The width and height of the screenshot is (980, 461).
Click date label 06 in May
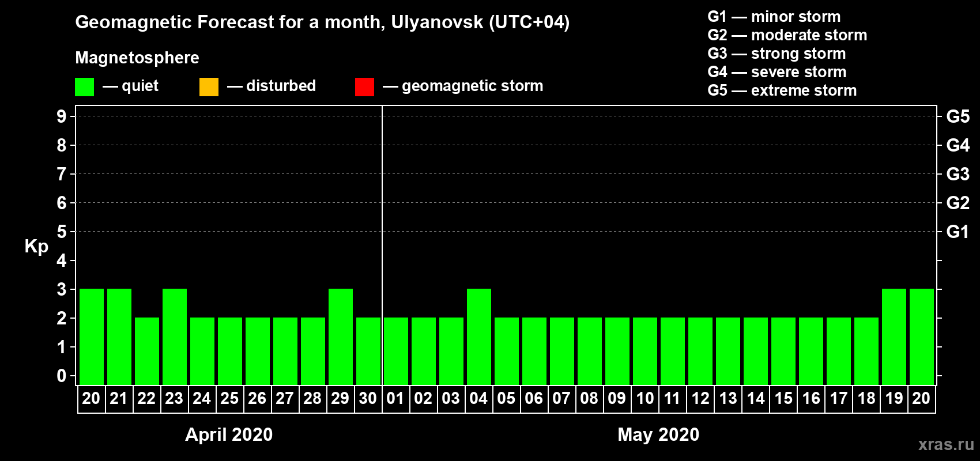point(534,398)
